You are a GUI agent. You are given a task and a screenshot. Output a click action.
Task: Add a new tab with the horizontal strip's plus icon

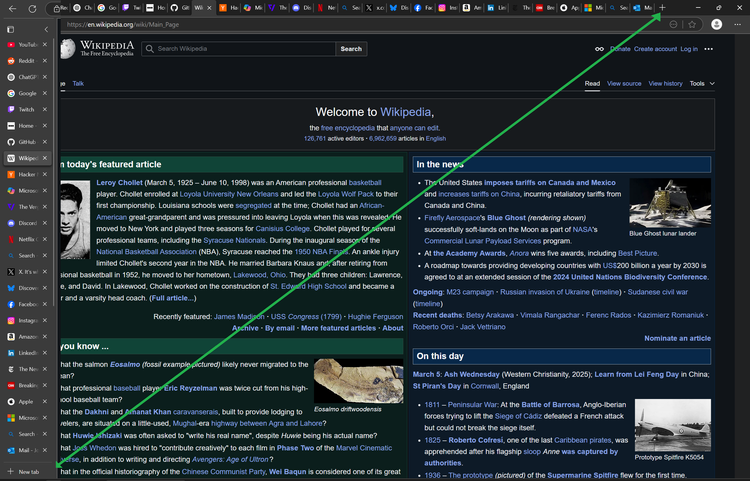coord(662,8)
